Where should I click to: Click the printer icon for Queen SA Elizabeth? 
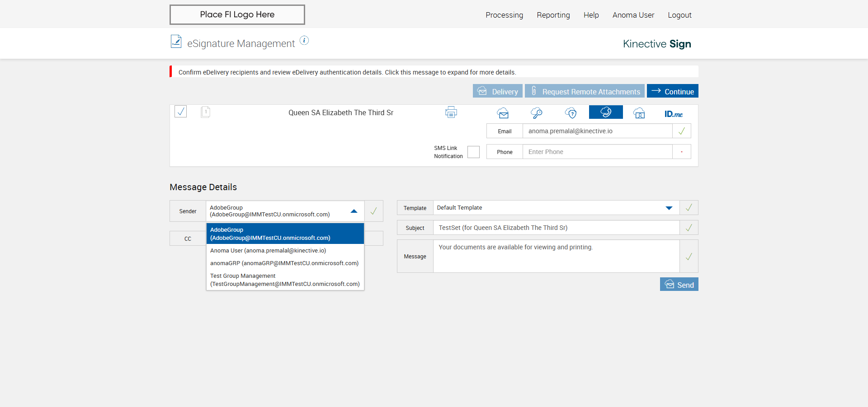(x=451, y=112)
